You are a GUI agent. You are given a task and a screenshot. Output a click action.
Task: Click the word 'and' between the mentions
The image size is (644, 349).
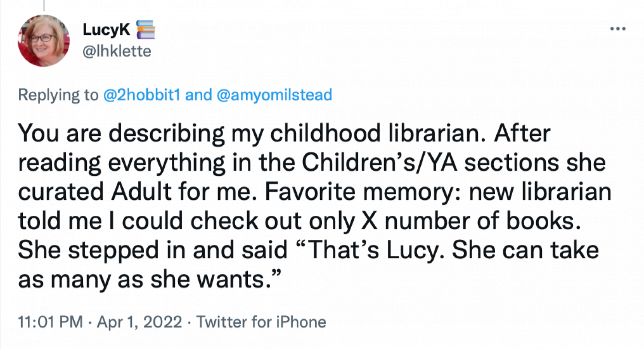(200, 95)
